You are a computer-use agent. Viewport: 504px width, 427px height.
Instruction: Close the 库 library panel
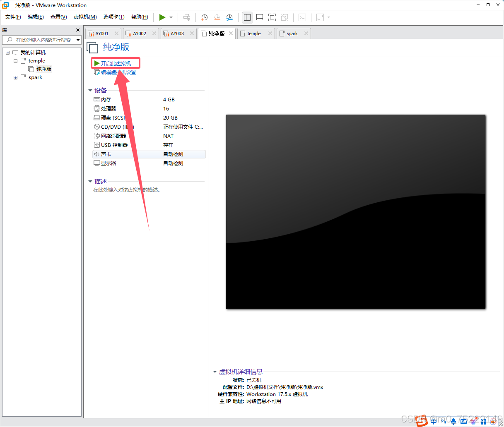tap(78, 30)
